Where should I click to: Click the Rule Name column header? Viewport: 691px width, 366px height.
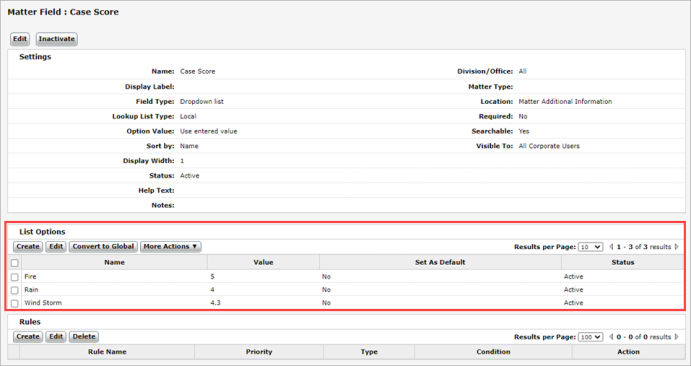point(107,352)
